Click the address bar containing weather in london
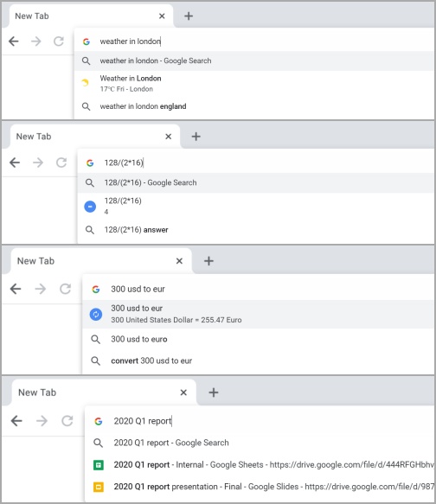The image size is (436, 504). [254, 41]
